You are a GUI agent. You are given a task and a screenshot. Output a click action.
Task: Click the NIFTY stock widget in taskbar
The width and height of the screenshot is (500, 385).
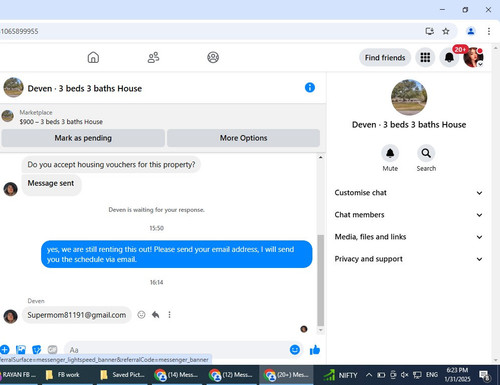[340, 375]
